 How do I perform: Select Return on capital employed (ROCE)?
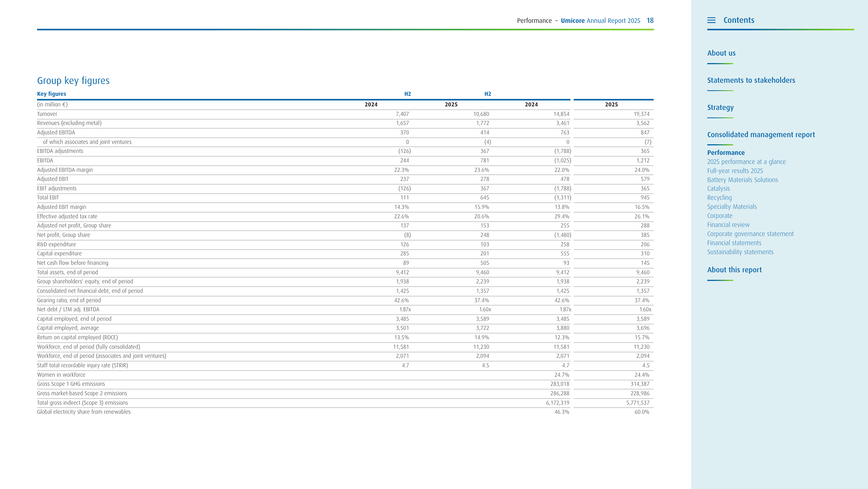pyautogui.click(x=77, y=338)
